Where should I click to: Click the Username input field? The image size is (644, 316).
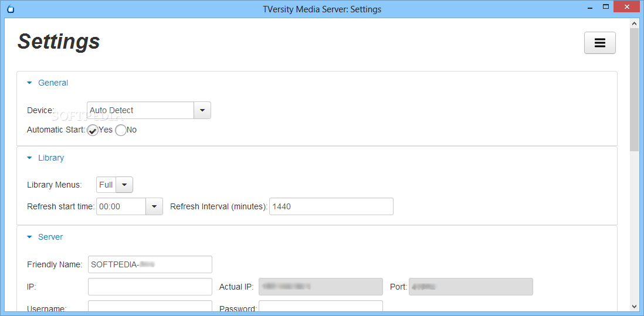coord(150,306)
